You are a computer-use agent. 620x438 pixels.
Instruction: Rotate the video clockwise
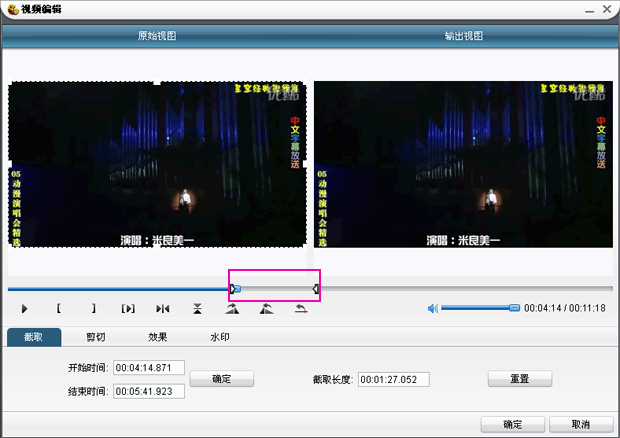(232, 309)
